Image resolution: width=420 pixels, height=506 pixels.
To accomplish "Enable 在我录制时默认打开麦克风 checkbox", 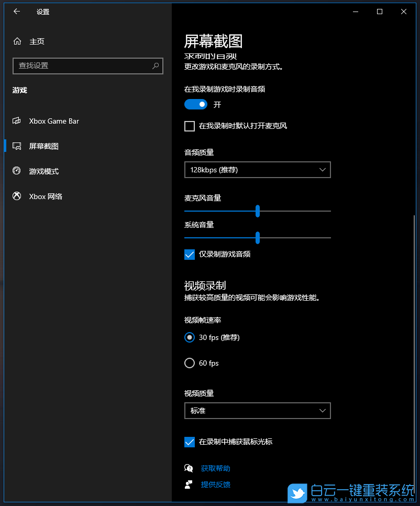I will pyautogui.click(x=190, y=126).
